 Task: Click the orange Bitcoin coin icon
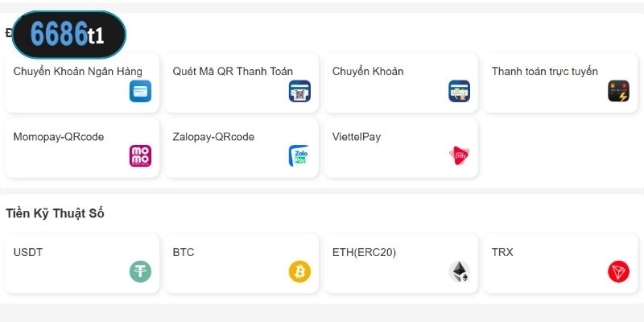299,271
